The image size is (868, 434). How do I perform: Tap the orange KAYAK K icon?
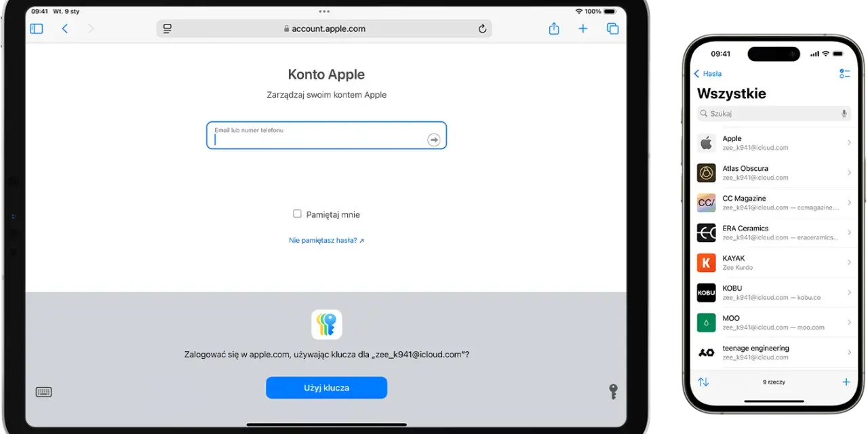tap(707, 262)
